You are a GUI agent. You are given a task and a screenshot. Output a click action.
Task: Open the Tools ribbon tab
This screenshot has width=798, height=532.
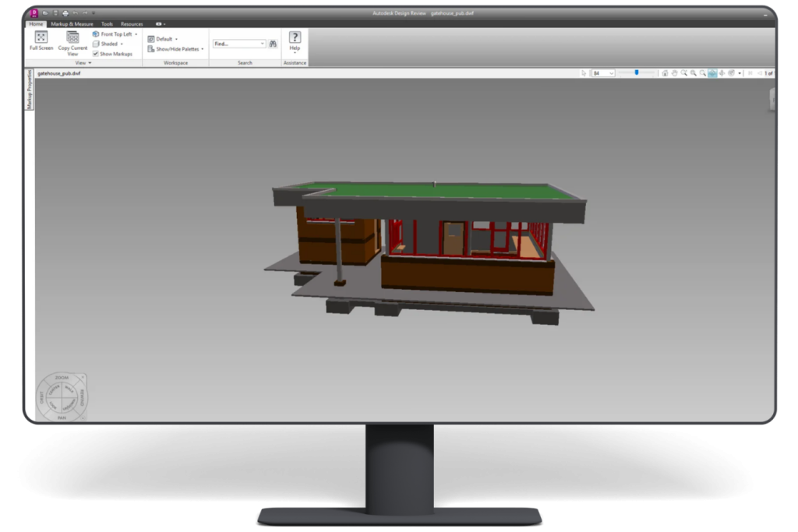pos(107,24)
